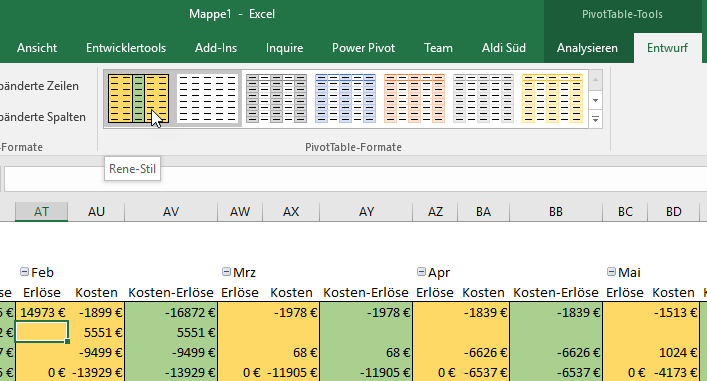Choose the blue PivotTable style thumbnail
The height and width of the screenshot is (381, 707).
(345, 99)
